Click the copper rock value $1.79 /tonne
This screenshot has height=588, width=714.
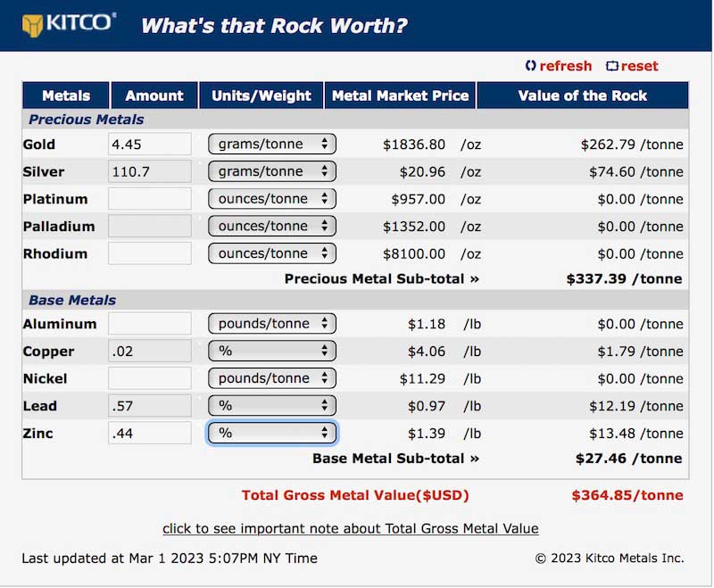640,351
